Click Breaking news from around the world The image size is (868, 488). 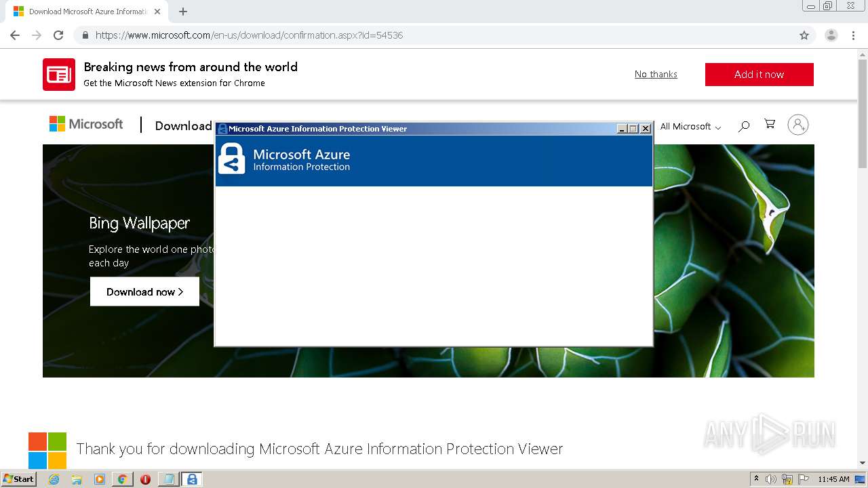pos(191,66)
